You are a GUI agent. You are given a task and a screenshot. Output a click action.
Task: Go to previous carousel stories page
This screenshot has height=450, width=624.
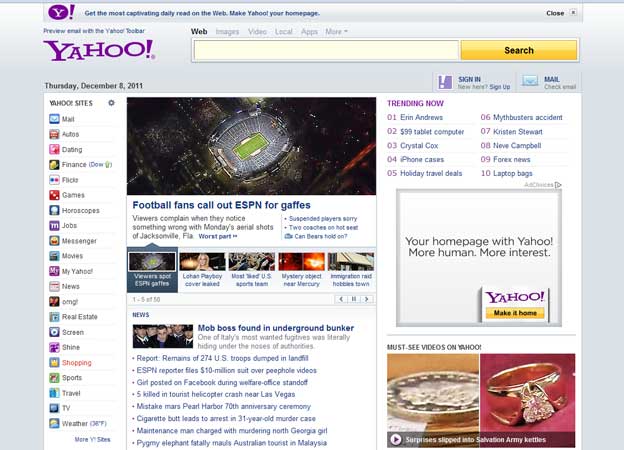[341, 299]
